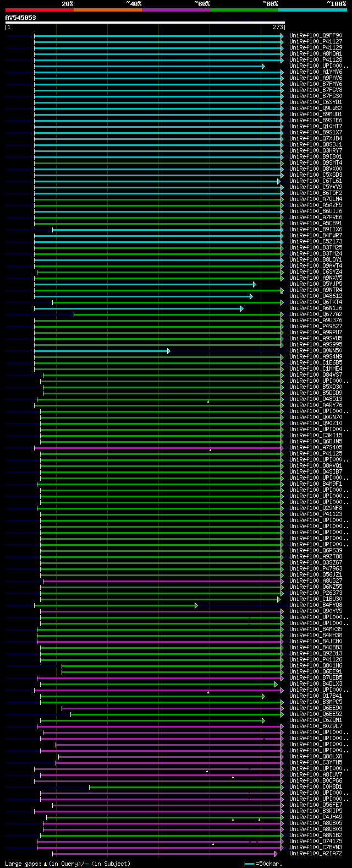Screen dimensions: 352x868
Task: Open hit UniRef100_Q9LWS2
Action: point(316,109)
